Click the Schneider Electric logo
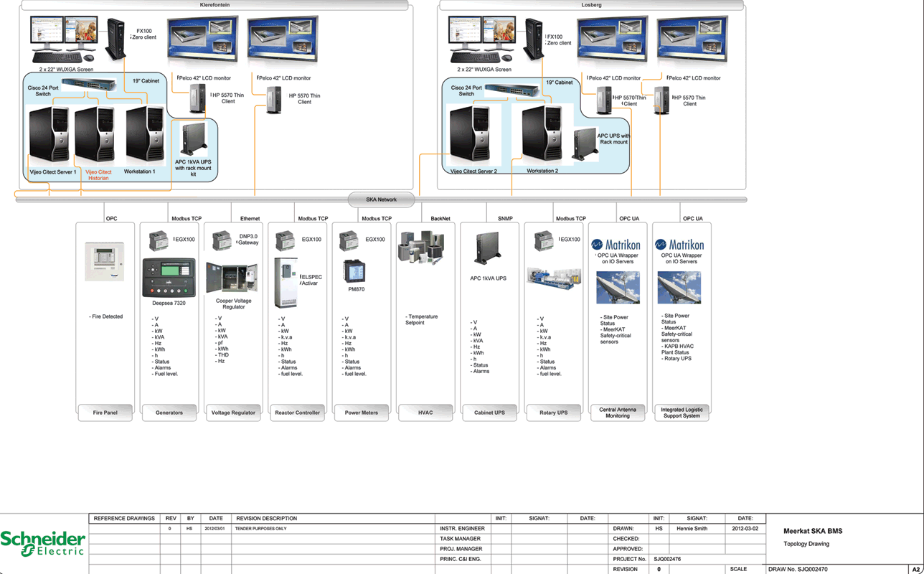Image resolution: width=924 pixels, height=574 pixels. click(42, 544)
